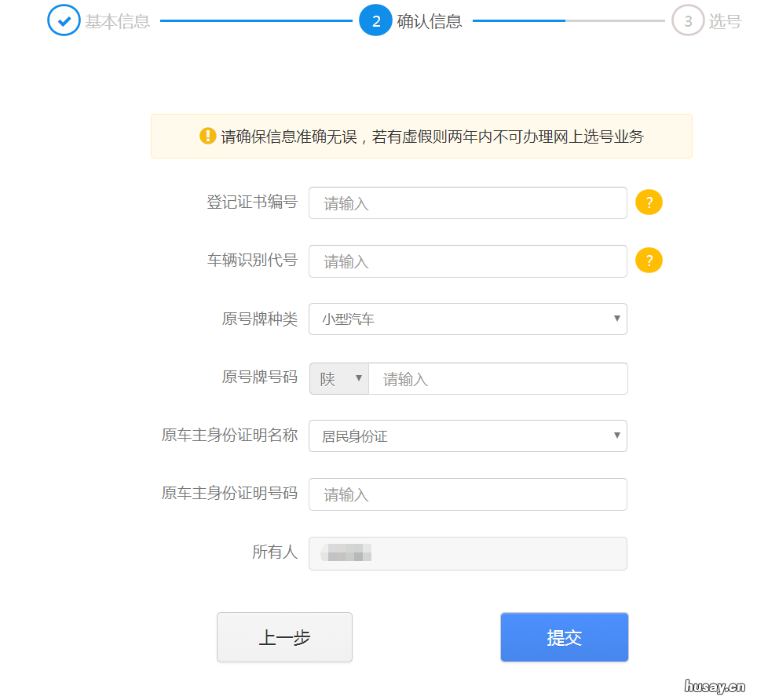Click the numbered circle for step 2

coord(375,21)
